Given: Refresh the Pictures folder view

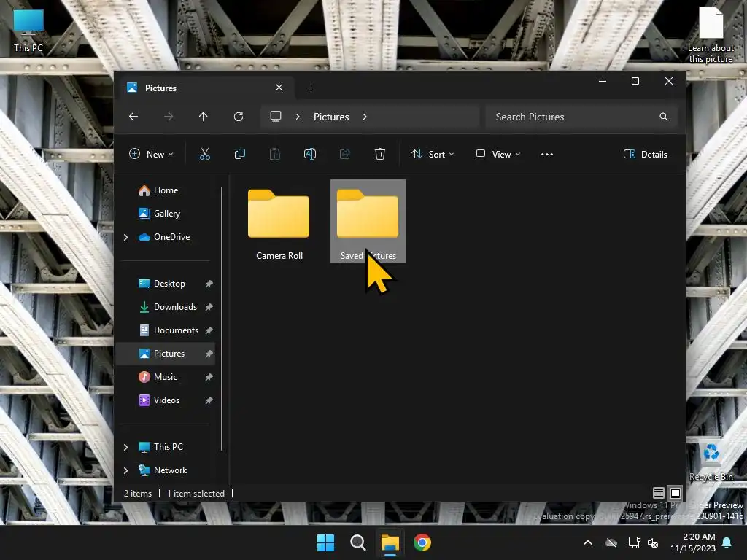Looking at the screenshot, I should (x=239, y=117).
